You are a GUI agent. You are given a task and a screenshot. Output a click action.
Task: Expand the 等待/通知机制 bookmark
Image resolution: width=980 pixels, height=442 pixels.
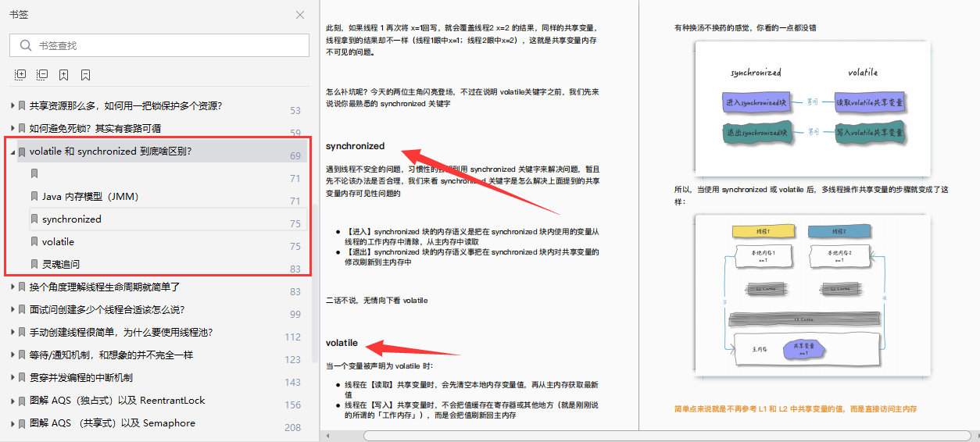[x=13, y=355]
